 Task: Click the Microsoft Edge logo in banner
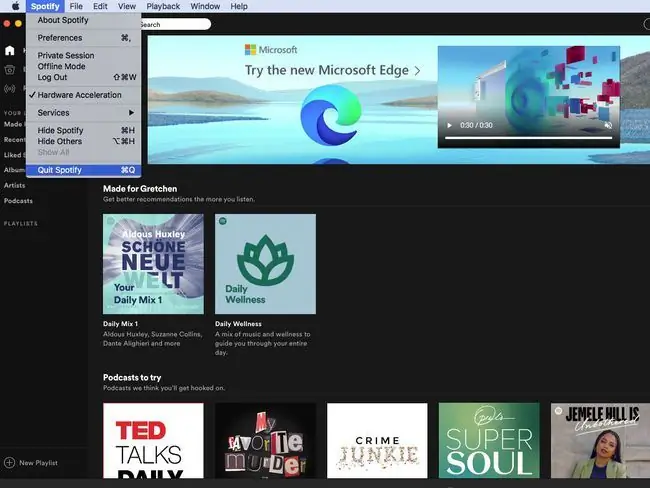pos(331,115)
